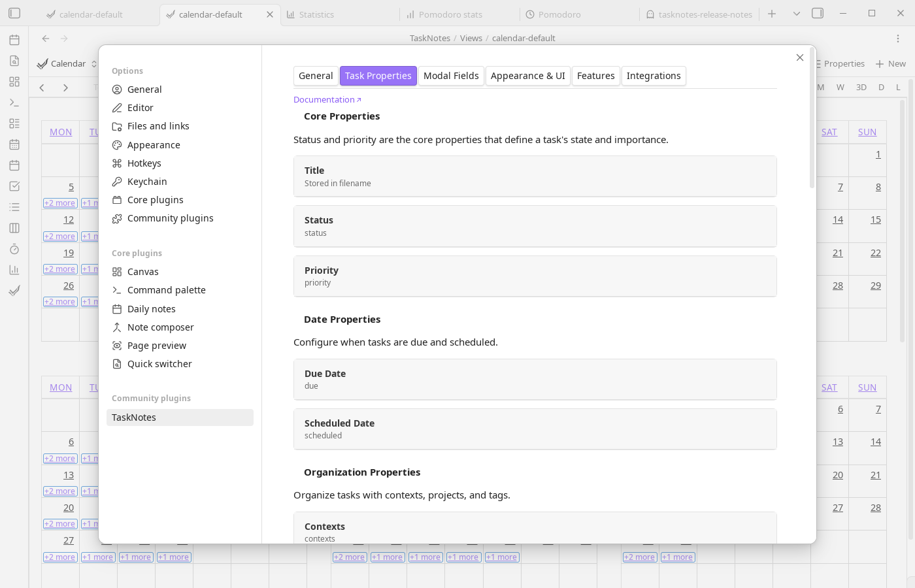Viewport: 915px width, 588px height.
Task: Open Note composer plugin settings
Action: coord(180,327)
